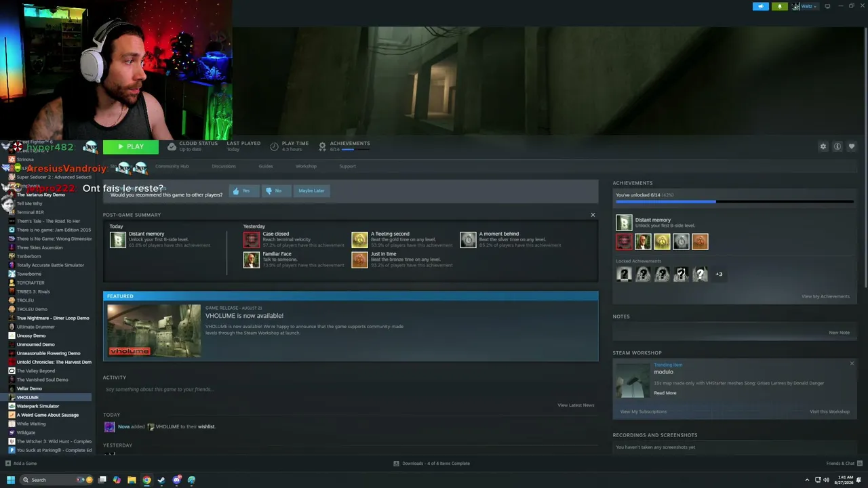
Task: Open Nova's profile link in activity
Action: [x=123, y=427]
